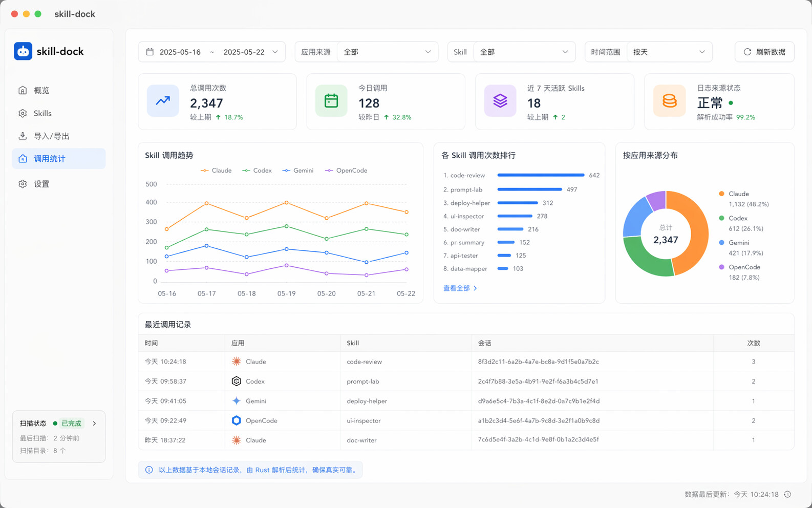Open the 时间范围 按天 dropdown
This screenshot has height=508, width=812.
(669, 52)
